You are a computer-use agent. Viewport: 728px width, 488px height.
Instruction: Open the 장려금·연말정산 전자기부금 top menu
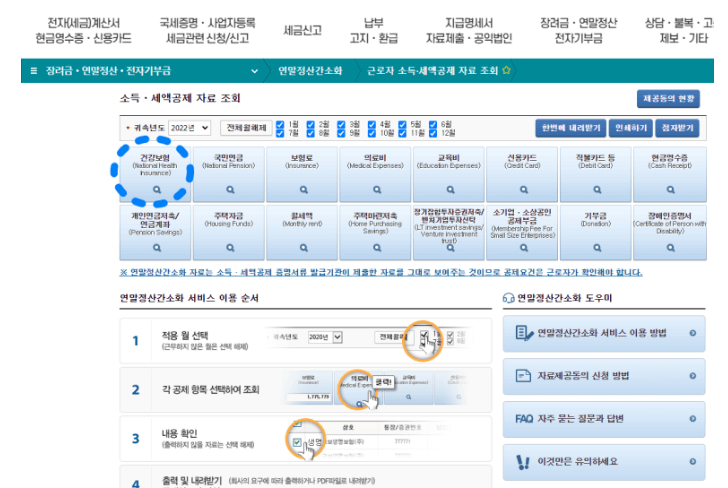pyautogui.click(x=578, y=30)
